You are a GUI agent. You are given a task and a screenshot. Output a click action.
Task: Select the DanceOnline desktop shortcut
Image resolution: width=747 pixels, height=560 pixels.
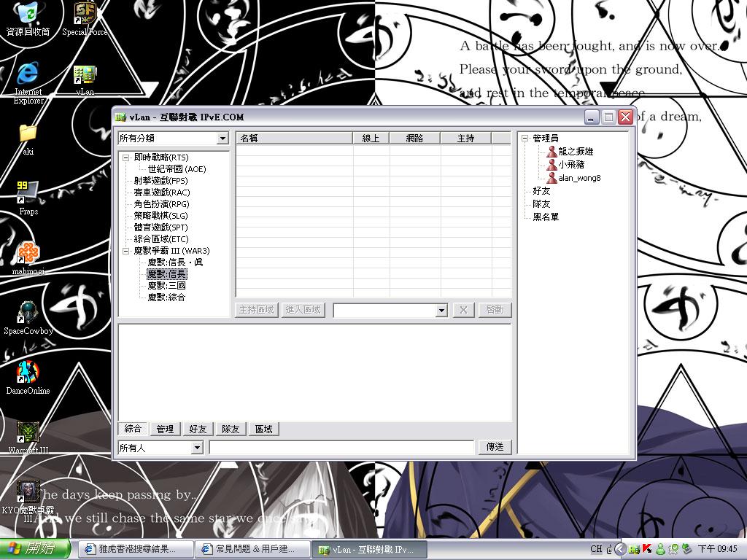click(x=28, y=378)
